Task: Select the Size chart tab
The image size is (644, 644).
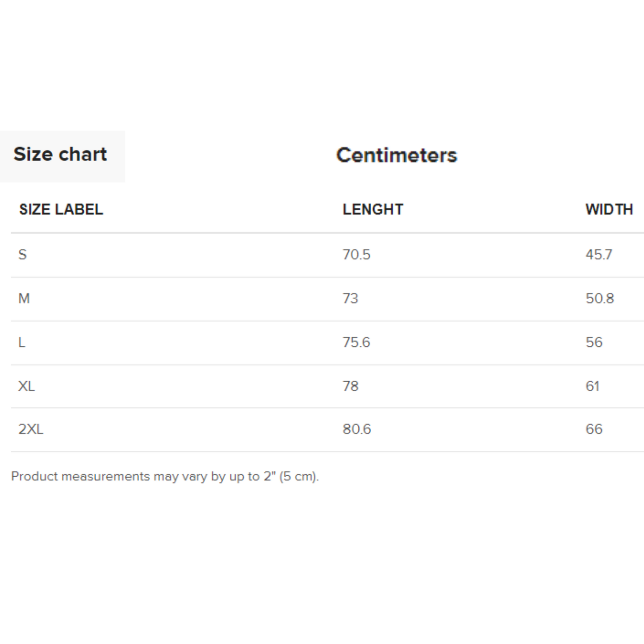Action: pyautogui.click(x=60, y=155)
